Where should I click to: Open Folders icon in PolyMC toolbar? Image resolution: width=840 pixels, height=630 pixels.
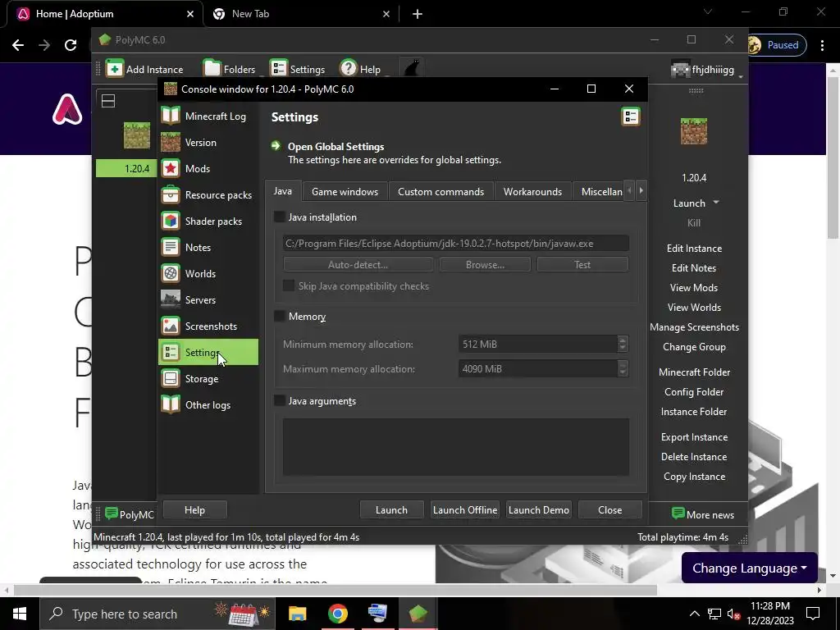click(212, 69)
